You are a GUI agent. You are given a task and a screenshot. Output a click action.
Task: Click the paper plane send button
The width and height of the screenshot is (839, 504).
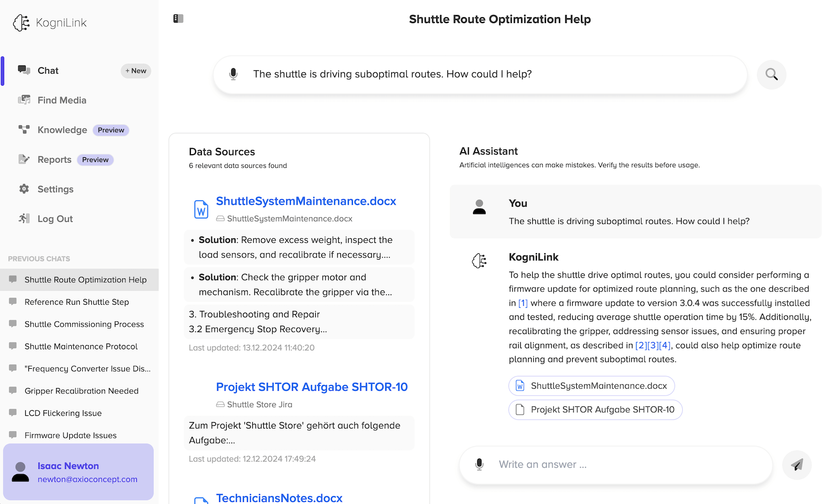797,465
